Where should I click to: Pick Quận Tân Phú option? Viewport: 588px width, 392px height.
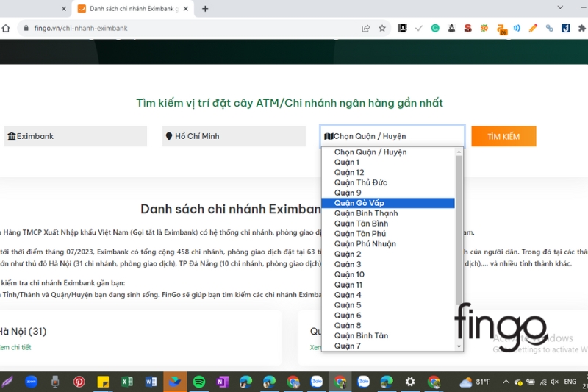pyautogui.click(x=388, y=233)
